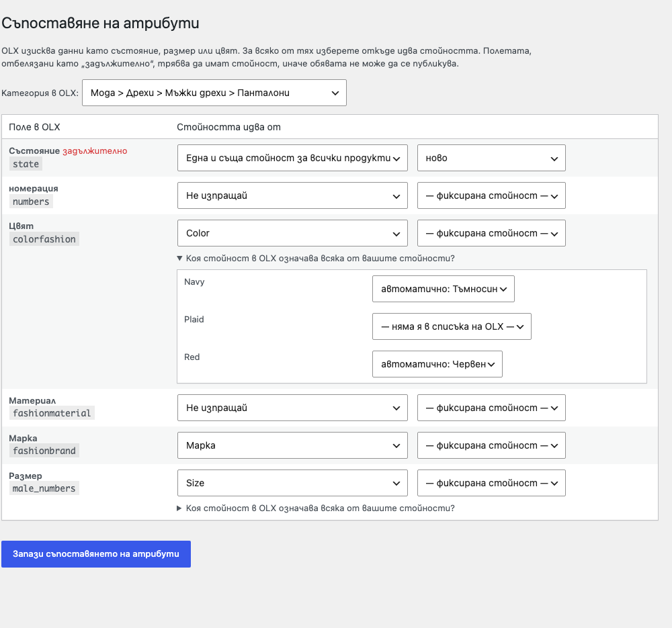
Task: Open source dropdown for номерация field
Action: 292,195
